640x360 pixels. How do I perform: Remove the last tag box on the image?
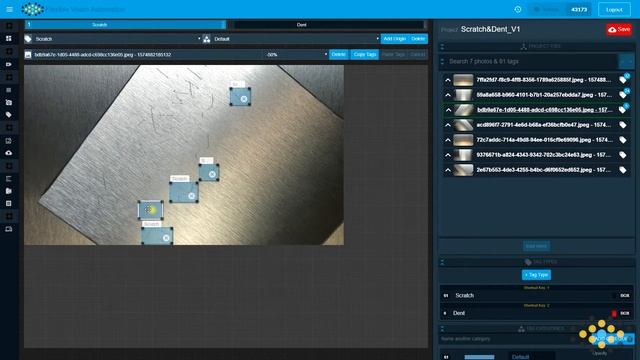[166, 238]
